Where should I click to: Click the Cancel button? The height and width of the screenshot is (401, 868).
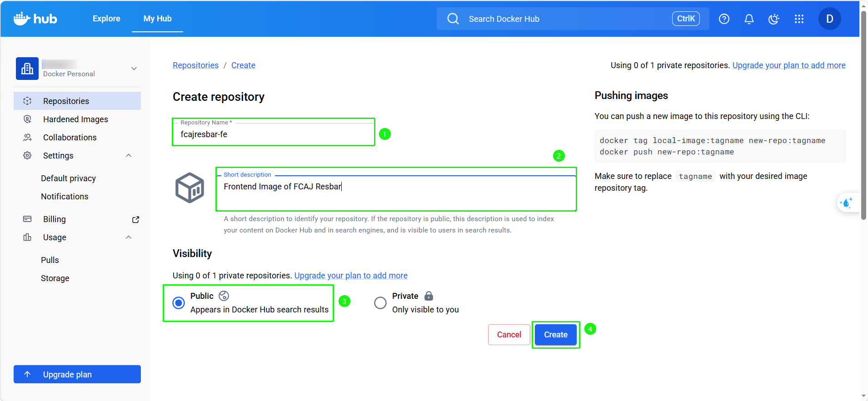509,335
